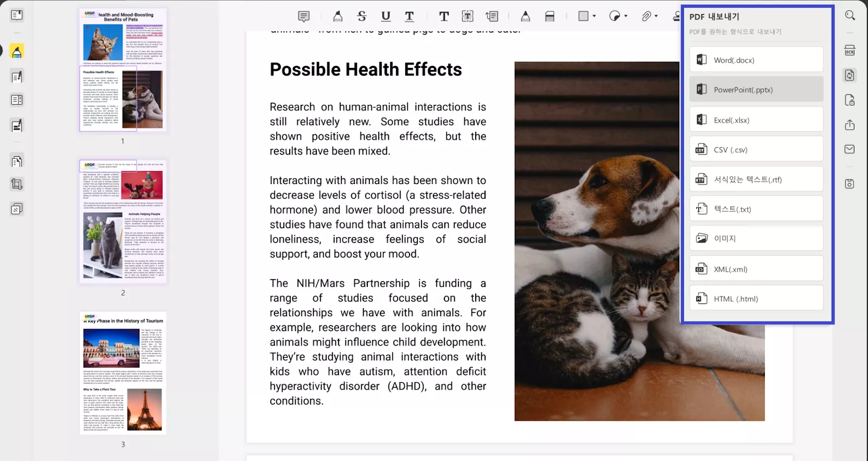Export PDF to PowerPoint(.pptx)
The image size is (868, 461).
click(x=756, y=90)
